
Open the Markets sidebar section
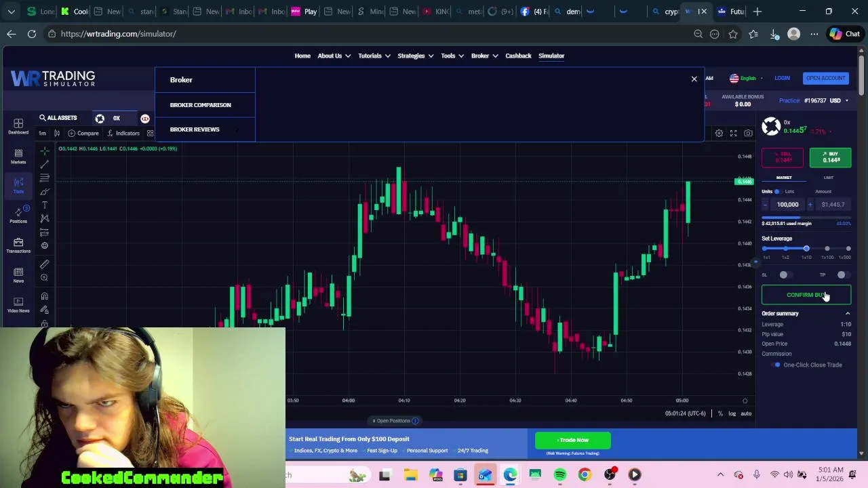coord(18,156)
